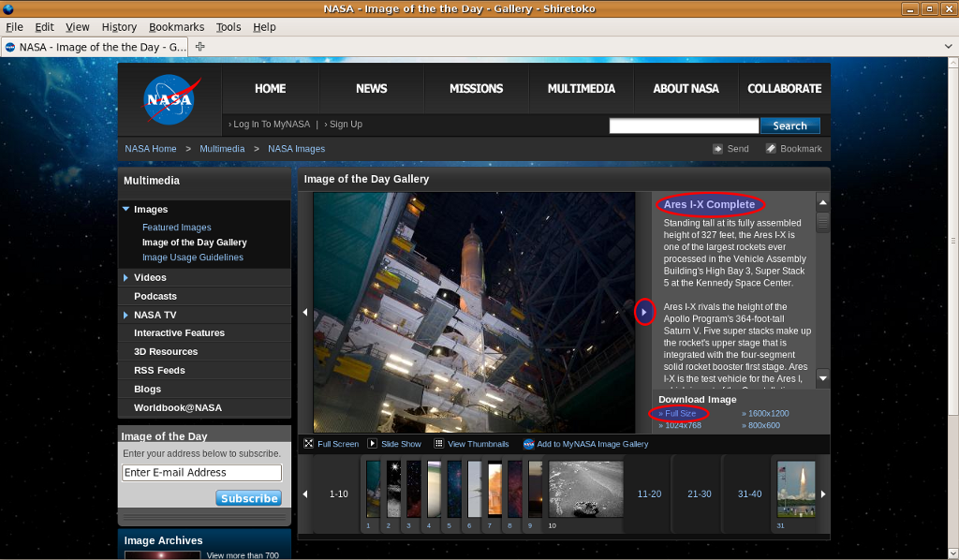Viewport: 959px width, 560px height.
Task: Click the View Thumbnails grid icon
Action: (x=438, y=444)
